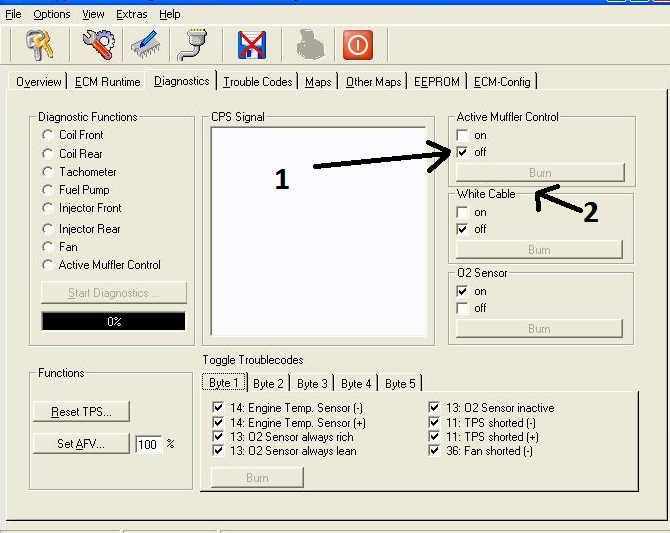Click the red power button icon
Viewport: 670px width, 533px height.
click(358, 44)
